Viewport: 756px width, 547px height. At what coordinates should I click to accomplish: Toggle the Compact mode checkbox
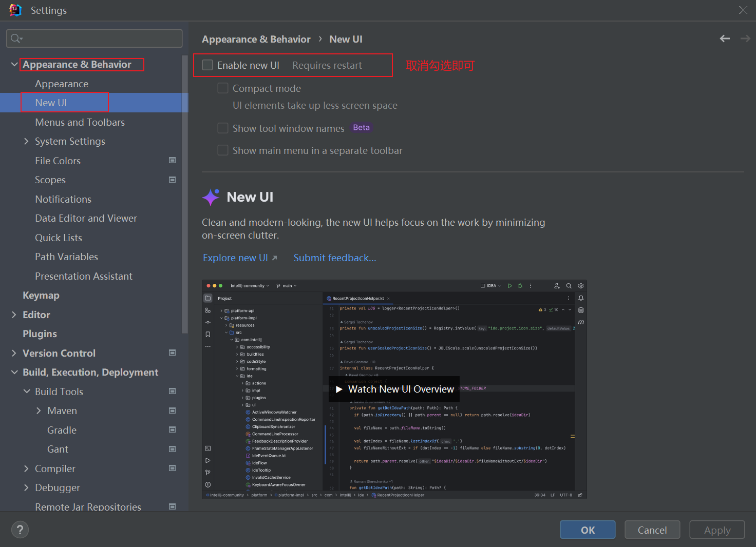click(223, 88)
